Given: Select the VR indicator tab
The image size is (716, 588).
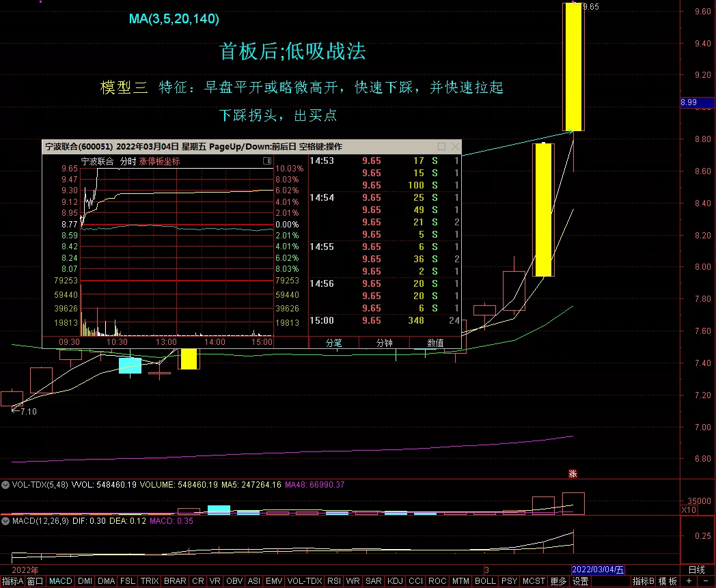Looking at the screenshot, I should (x=215, y=581).
